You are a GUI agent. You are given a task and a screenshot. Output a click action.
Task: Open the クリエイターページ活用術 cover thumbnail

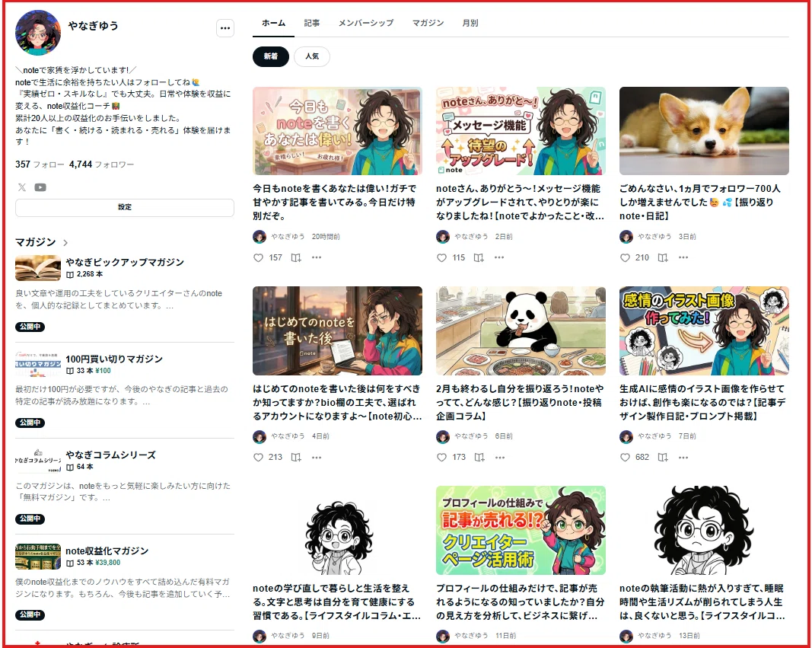[521, 531]
